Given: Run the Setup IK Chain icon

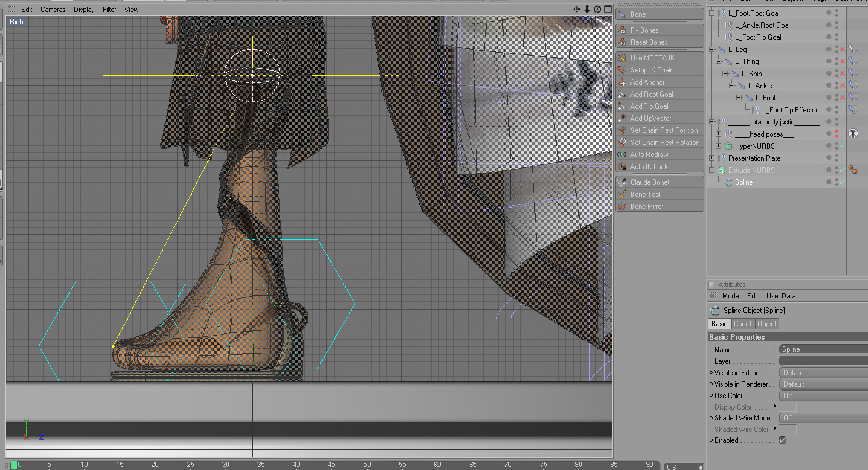Looking at the screenshot, I should (621, 70).
